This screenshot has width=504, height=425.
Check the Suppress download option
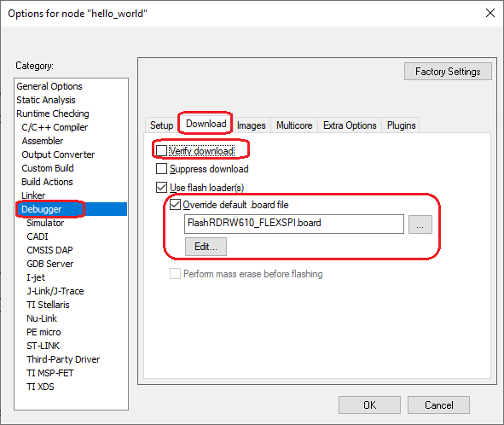click(x=161, y=169)
